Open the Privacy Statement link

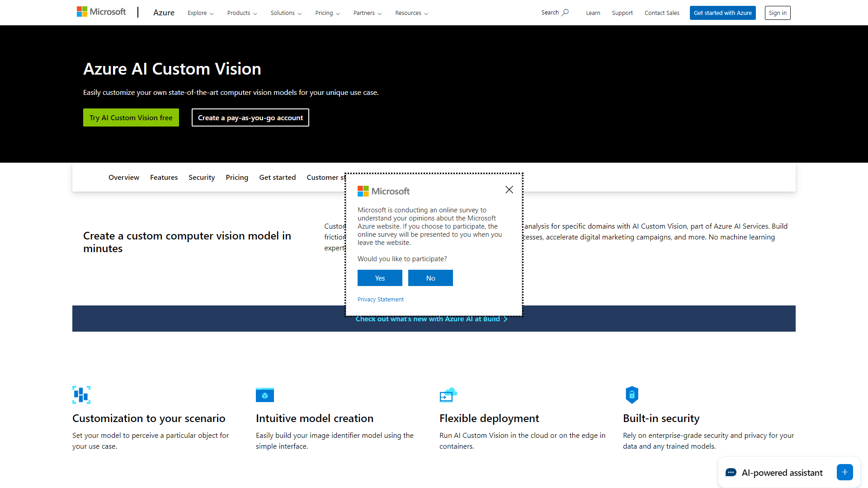[381, 300]
